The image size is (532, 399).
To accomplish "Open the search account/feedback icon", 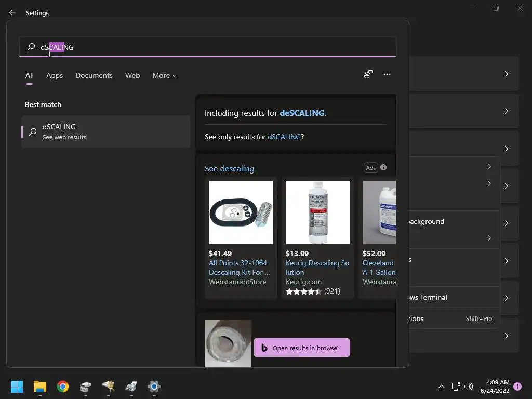I will click(368, 74).
